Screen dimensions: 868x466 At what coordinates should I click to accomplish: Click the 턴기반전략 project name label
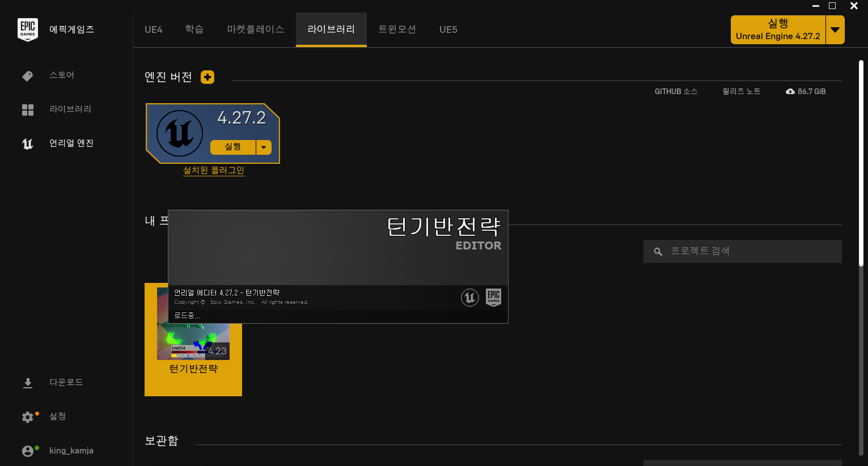point(193,369)
